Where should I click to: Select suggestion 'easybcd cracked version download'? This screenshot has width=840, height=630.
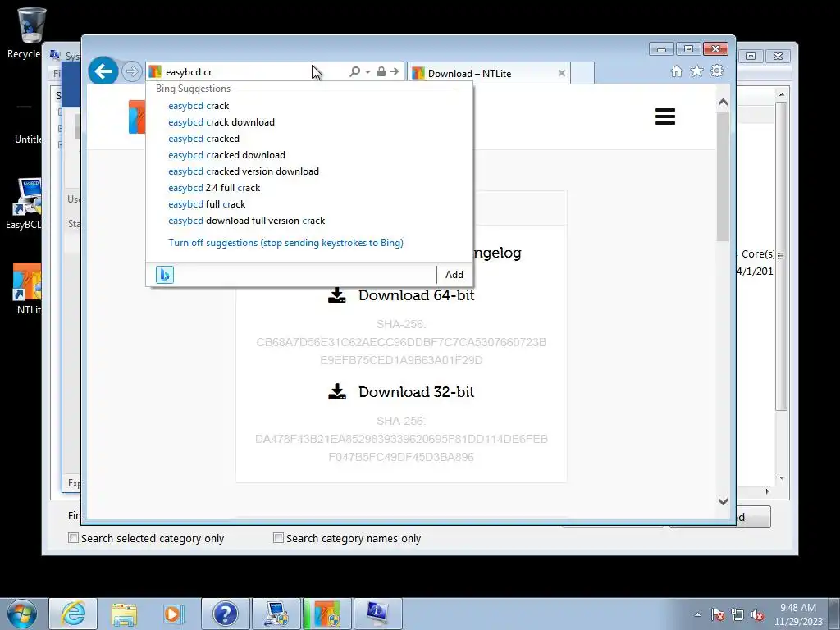tap(243, 171)
